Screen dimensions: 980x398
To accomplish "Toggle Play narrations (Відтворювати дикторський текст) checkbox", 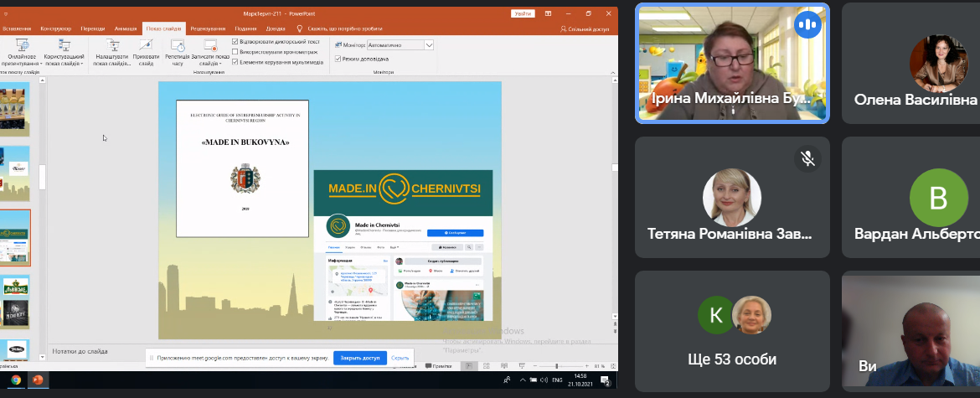I will coord(235,42).
